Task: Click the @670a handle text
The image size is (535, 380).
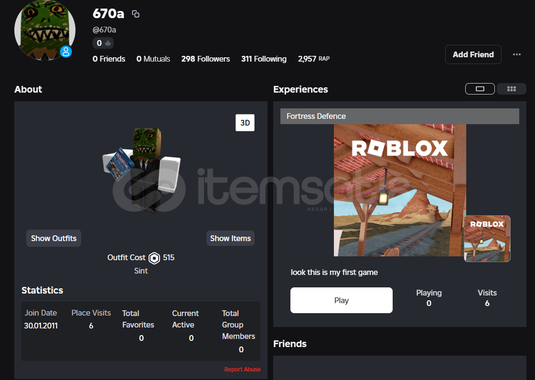Action: click(104, 30)
